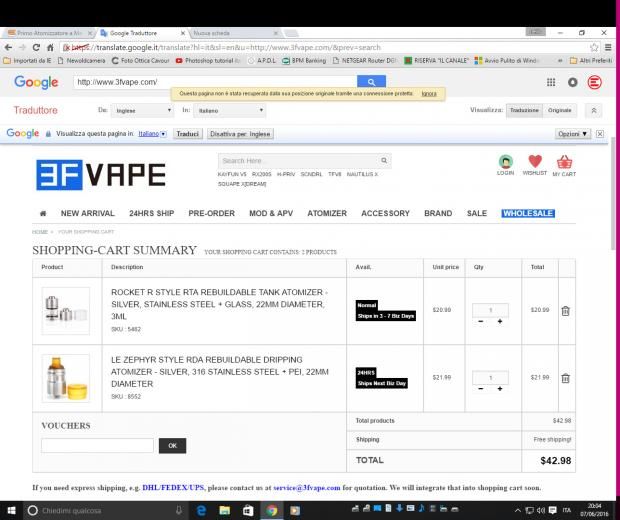Image resolution: width=620 pixels, height=520 pixels.
Task: Remove Le Zephyr RDA with trash icon
Action: pyautogui.click(x=565, y=378)
